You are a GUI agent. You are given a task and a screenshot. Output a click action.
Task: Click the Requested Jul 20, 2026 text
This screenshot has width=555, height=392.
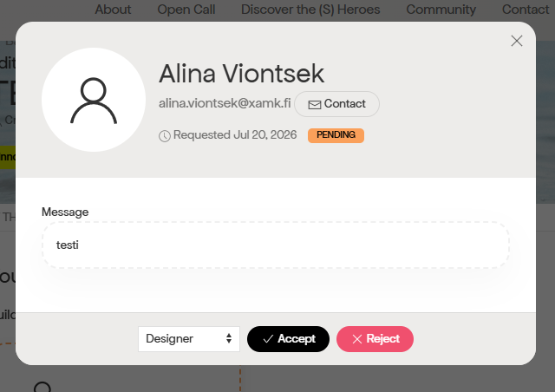point(235,135)
